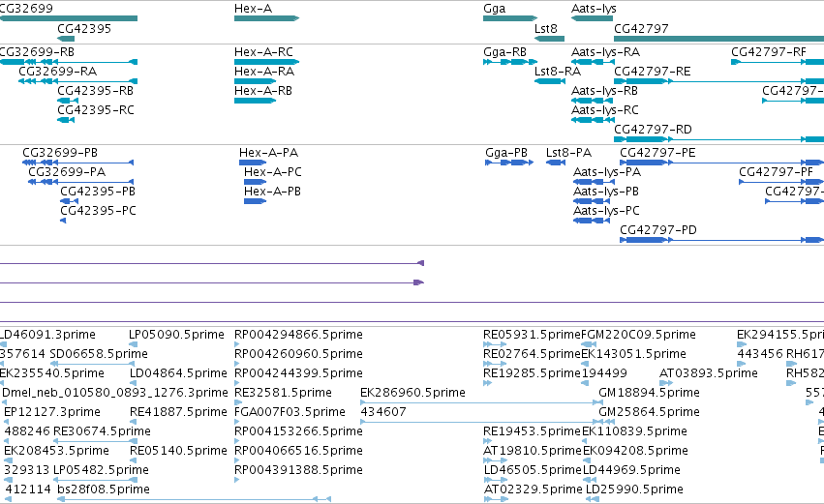Viewport: 824px width, 504px height.
Task: Click protein label CG42797-PE
Action: point(657,153)
